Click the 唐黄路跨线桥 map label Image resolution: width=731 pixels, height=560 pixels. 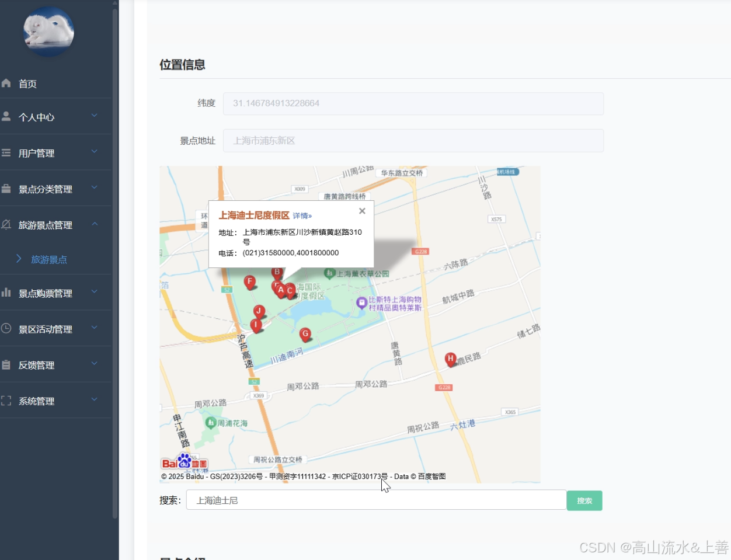[344, 196]
